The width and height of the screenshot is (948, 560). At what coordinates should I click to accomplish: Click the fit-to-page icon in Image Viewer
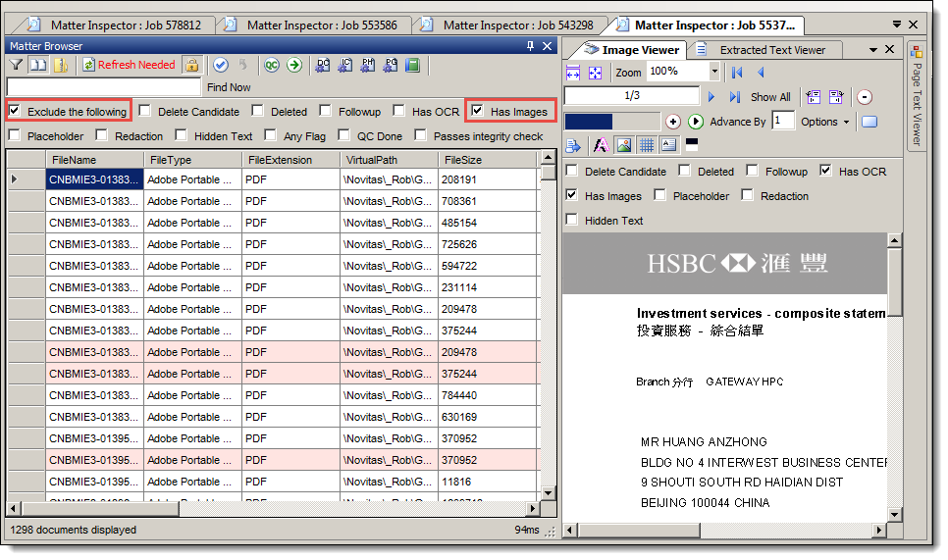(596, 74)
